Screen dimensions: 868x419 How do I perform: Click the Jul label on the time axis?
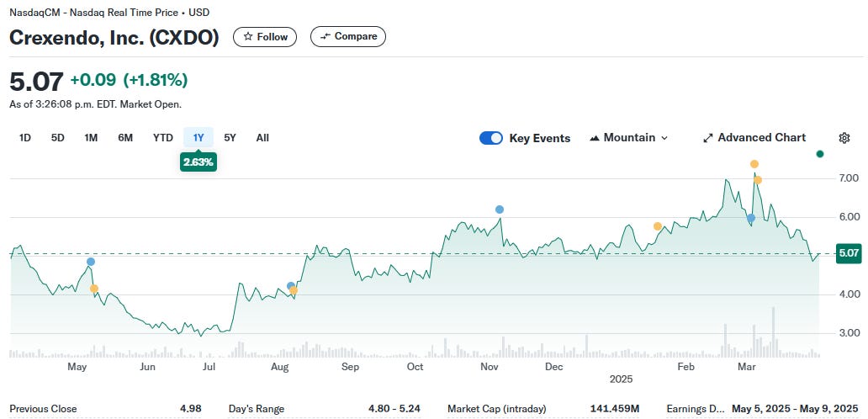pos(209,367)
